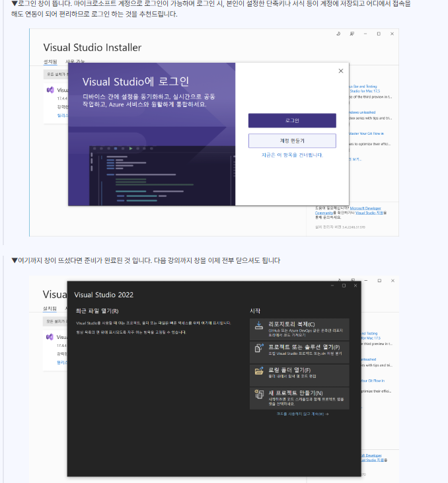Select the 설치됨 tab in lower Installer window
Screen dimensions: 448x483
(50, 309)
